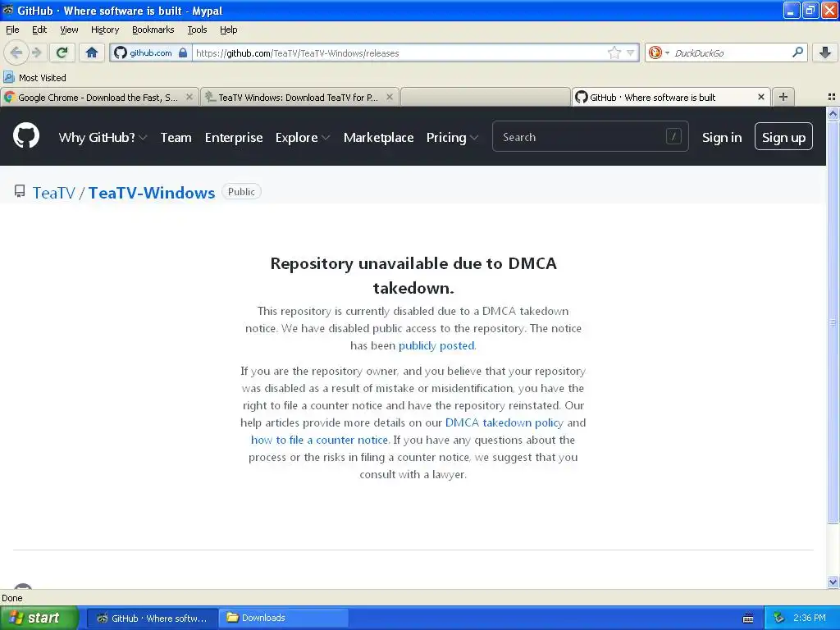This screenshot has height=630, width=840.
Task: Click the Public badge label
Action: tap(241, 191)
